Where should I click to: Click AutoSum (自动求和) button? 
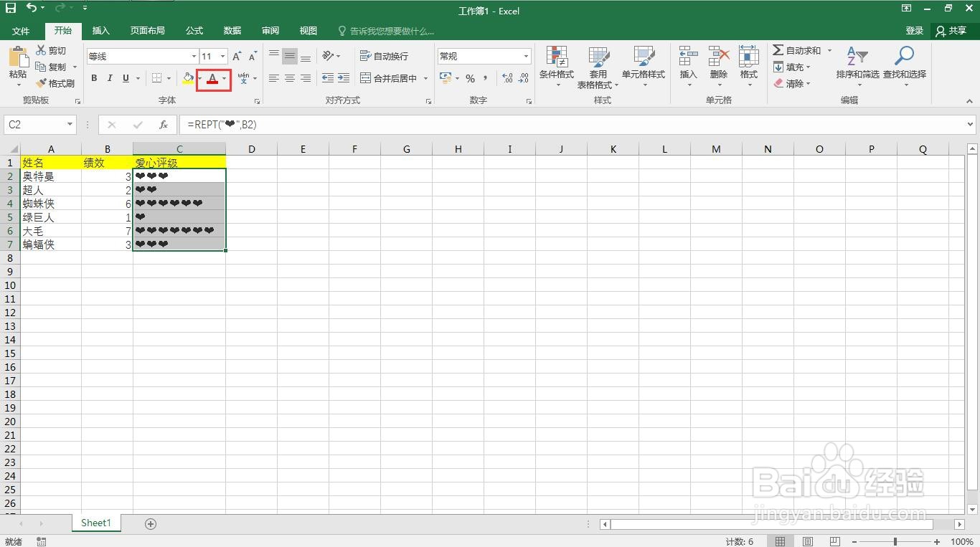click(797, 50)
